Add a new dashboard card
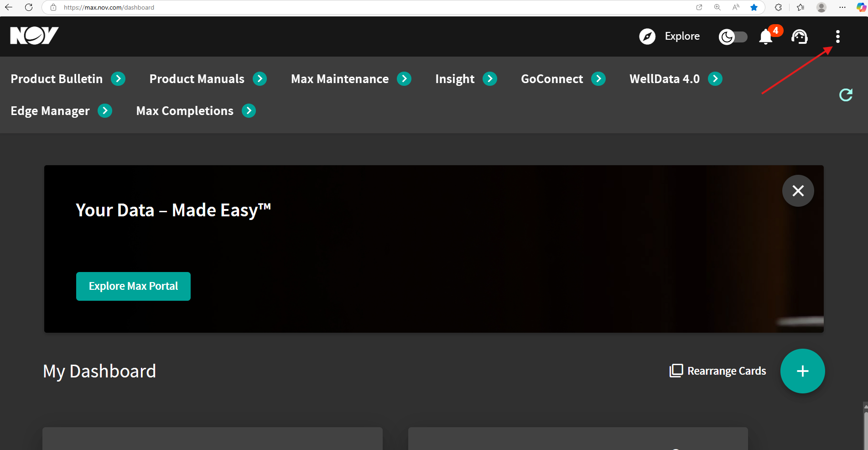The image size is (868, 450). 803,371
